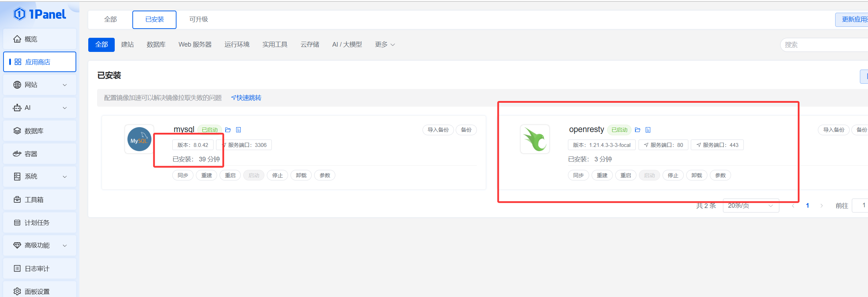Switch to the top 全部 tab
868x297 pixels.
coord(110,19)
